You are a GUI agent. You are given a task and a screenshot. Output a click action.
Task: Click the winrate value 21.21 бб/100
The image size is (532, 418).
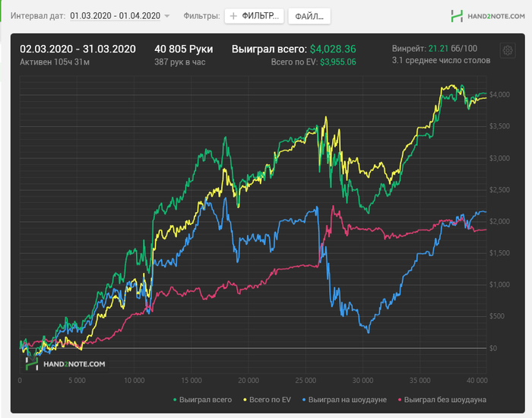coord(453,49)
